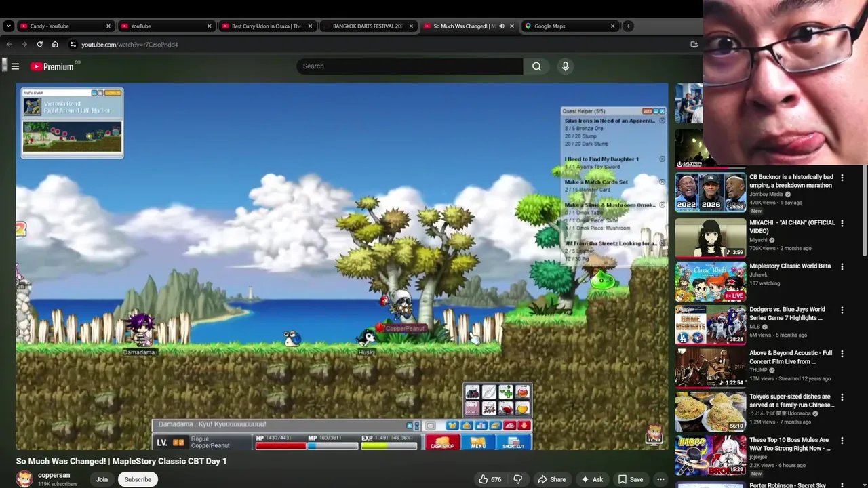Image resolution: width=868 pixels, height=488 pixels.
Task: Open the browser tab search dropdown
Action: click(8, 26)
